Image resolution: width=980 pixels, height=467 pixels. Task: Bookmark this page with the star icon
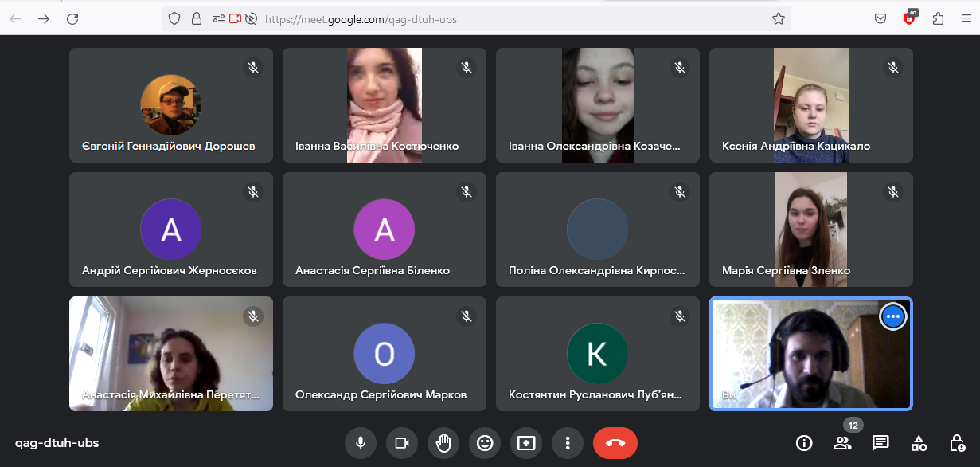point(779,18)
